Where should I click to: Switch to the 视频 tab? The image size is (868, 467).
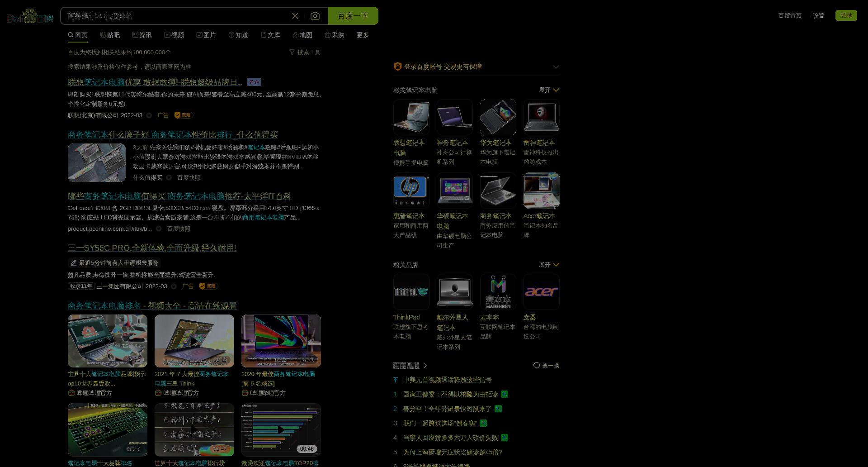(174, 35)
